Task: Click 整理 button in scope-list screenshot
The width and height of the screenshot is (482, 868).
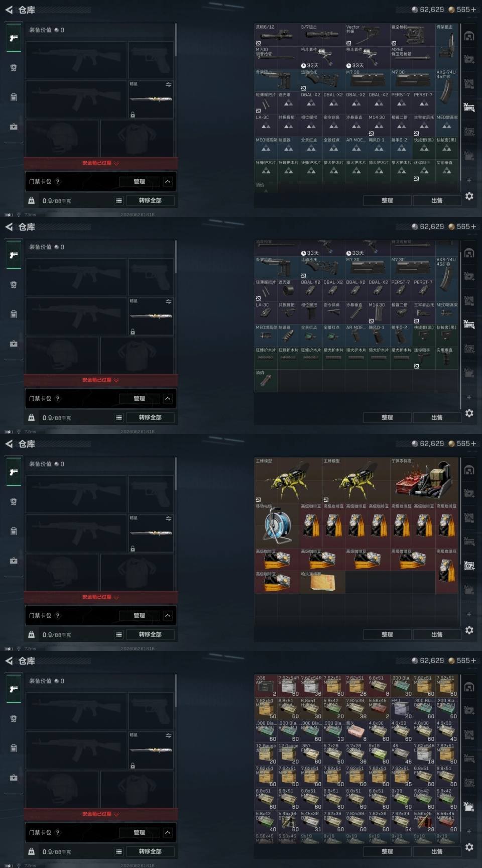Action: (x=387, y=200)
